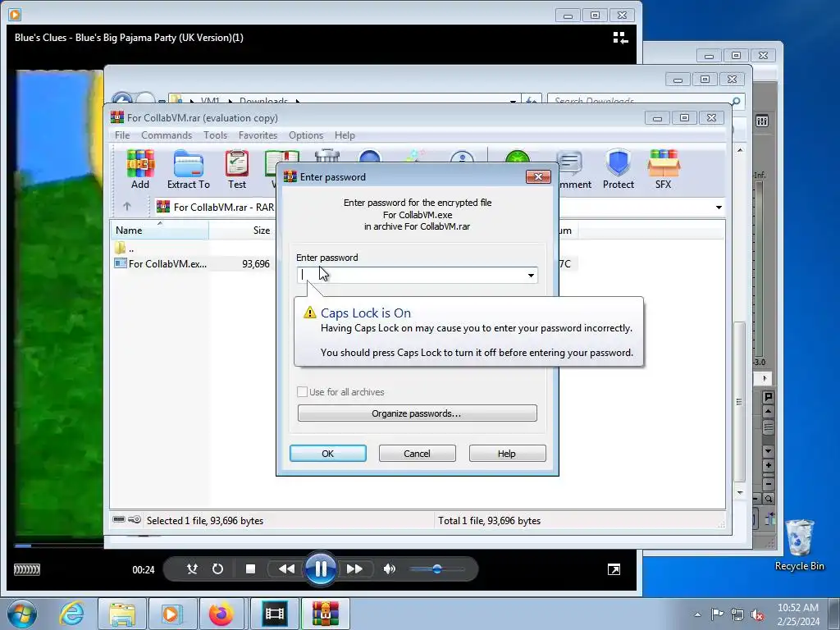Click the Search Downloads magnifier icon
Screen dimensions: 840x630
coord(736,101)
